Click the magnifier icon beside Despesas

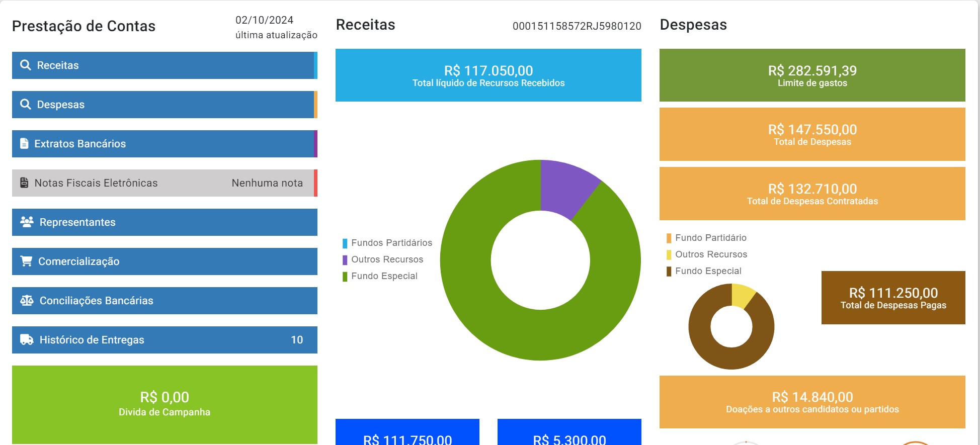[26, 105]
